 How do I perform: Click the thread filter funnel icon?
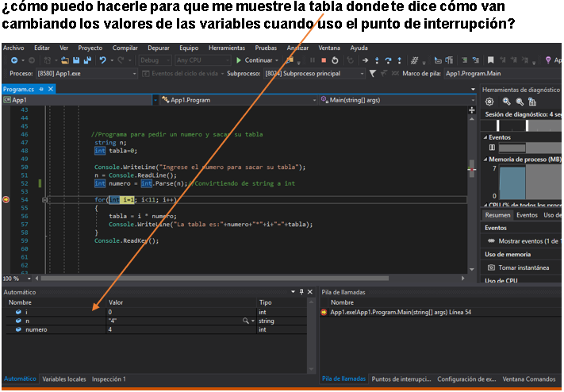tap(373, 74)
